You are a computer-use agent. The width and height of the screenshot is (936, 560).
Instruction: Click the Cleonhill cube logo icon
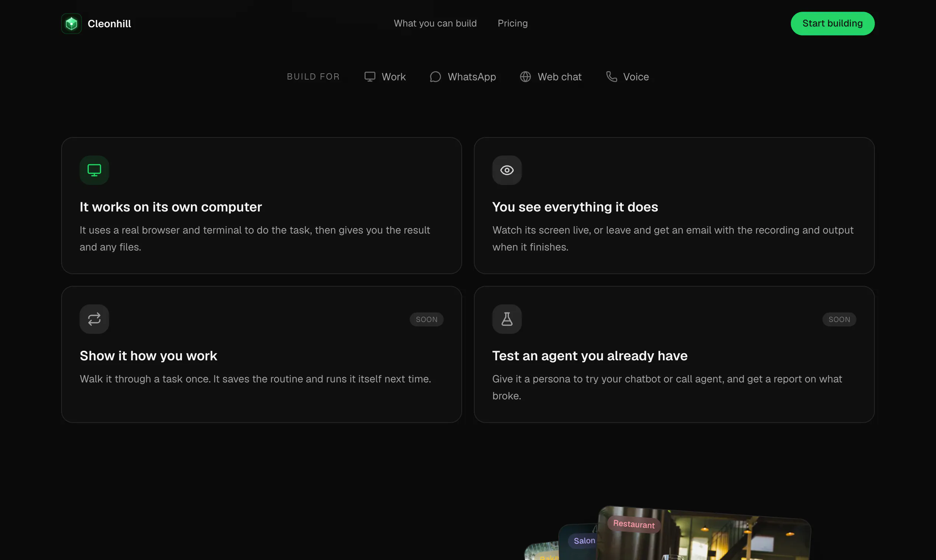click(71, 24)
